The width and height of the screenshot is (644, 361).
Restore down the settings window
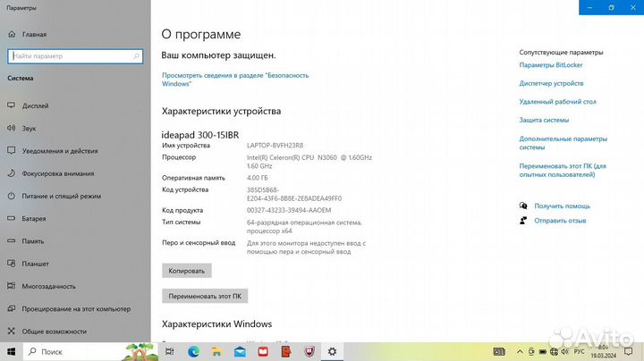(x=611, y=7)
